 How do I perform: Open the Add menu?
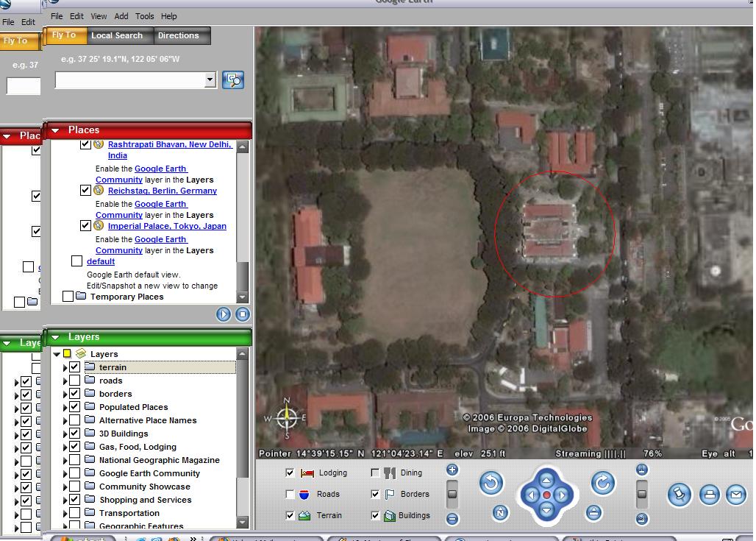[121, 16]
